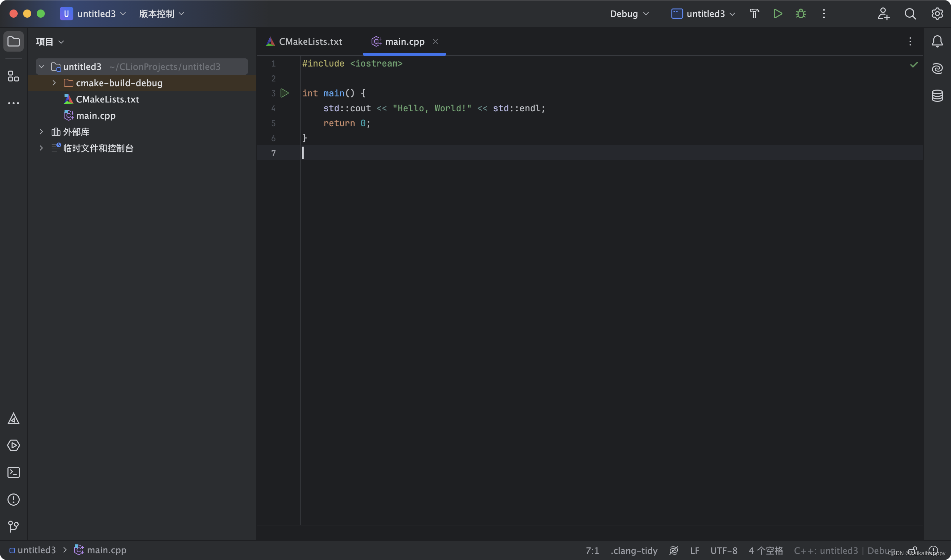Expand the cmake-build-debug folder
The width and height of the screenshot is (951, 560).
[x=54, y=83]
